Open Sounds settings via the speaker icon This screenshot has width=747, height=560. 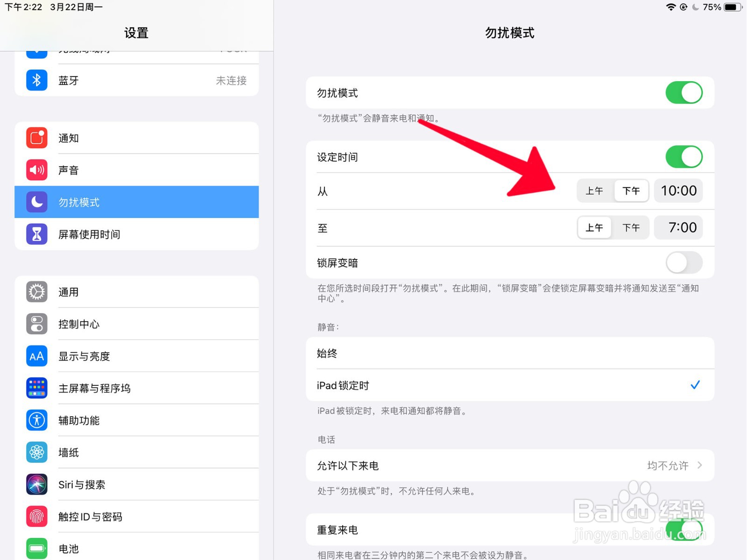[x=36, y=170]
